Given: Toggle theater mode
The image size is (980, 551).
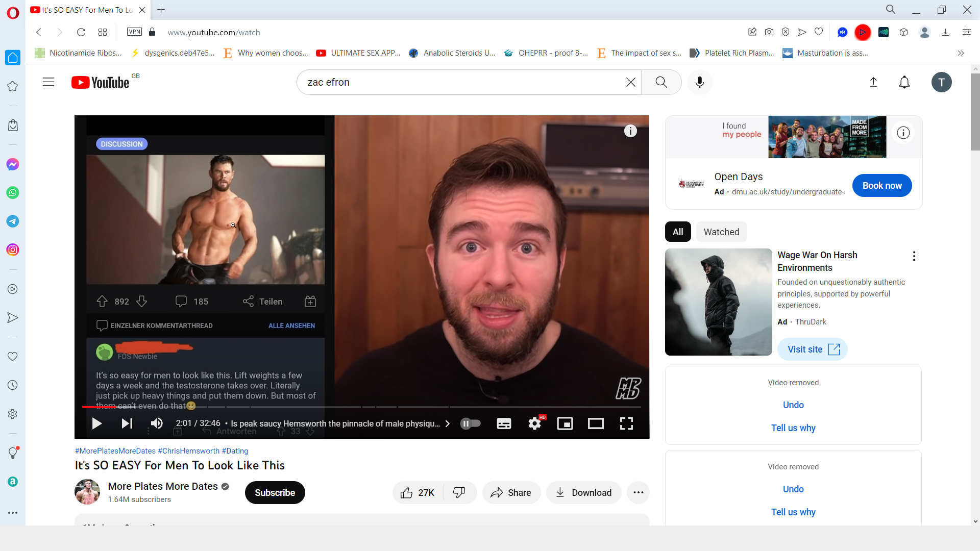Looking at the screenshot, I should pyautogui.click(x=596, y=423).
